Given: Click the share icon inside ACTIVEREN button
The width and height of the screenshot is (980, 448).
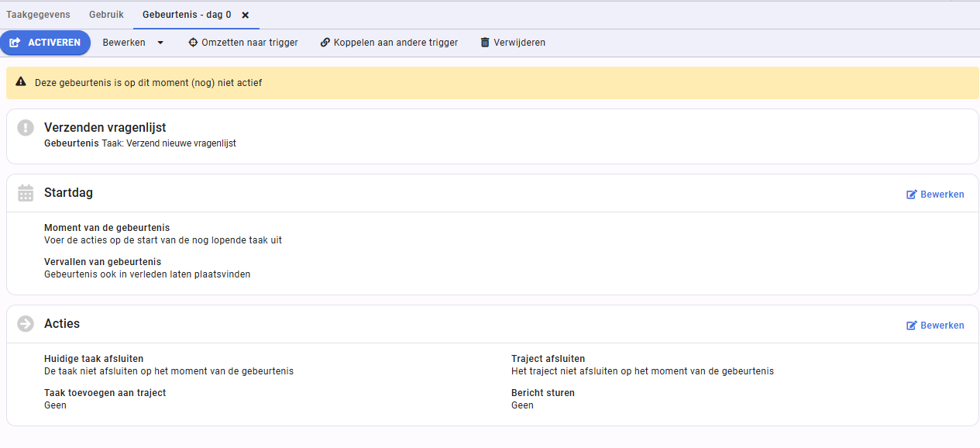Looking at the screenshot, I should click(15, 43).
